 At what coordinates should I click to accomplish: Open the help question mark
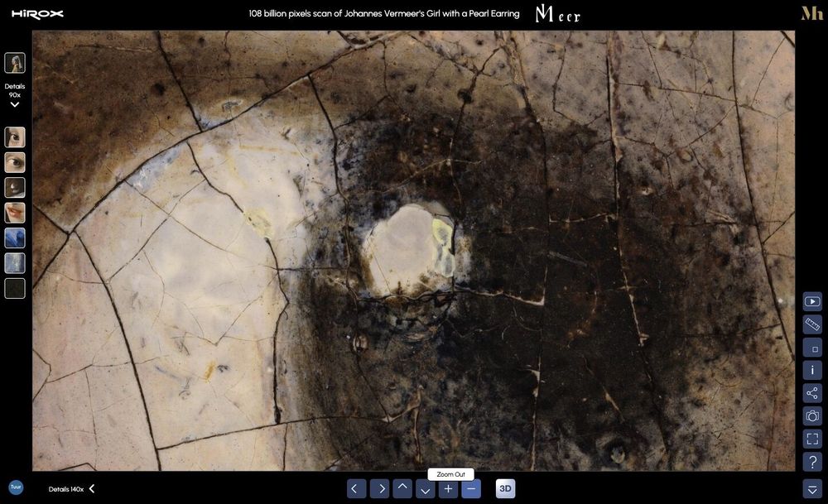[x=812, y=462]
